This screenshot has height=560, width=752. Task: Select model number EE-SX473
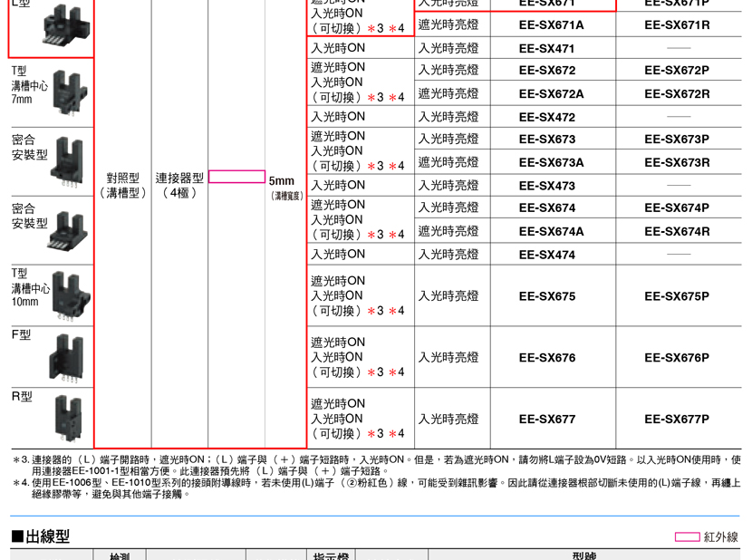pyautogui.click(x=546, y=186)
